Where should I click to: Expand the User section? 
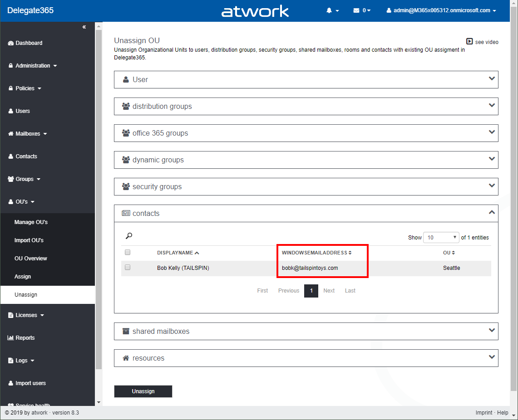pos(306,79)
